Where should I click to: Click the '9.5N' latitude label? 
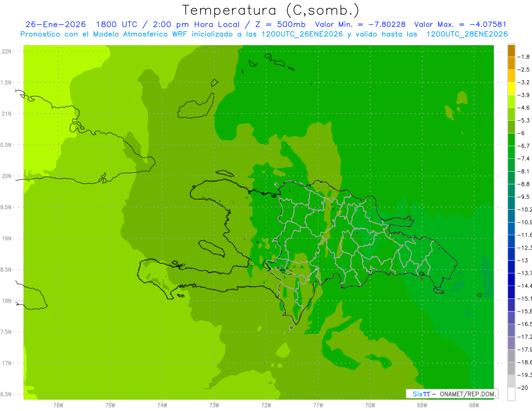pyautogui.click(x=7, y=207)
